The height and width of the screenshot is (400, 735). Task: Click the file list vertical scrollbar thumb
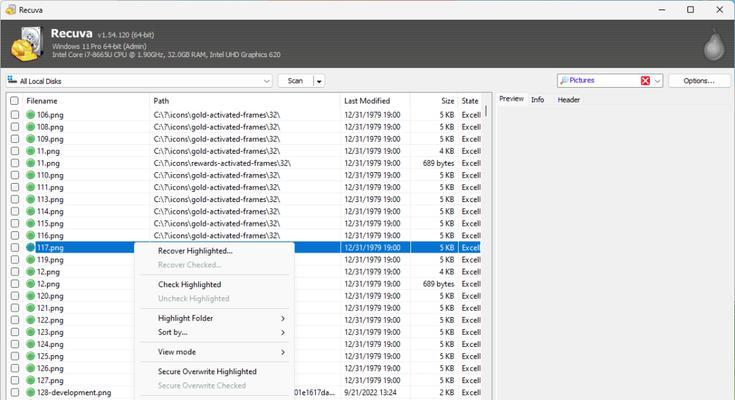[486, 111]
